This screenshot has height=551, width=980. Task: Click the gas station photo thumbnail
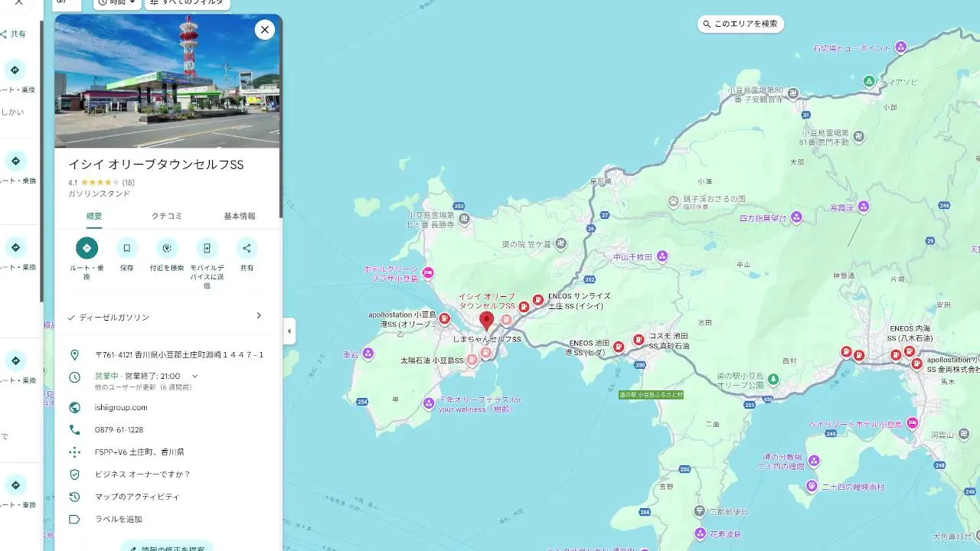pyautogui.click(x=167, y=81)
